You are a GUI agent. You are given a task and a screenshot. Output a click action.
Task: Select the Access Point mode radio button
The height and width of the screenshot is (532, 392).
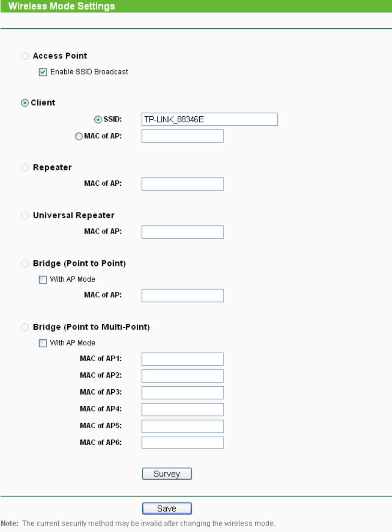pyautogui.click(x=25, y=56)
